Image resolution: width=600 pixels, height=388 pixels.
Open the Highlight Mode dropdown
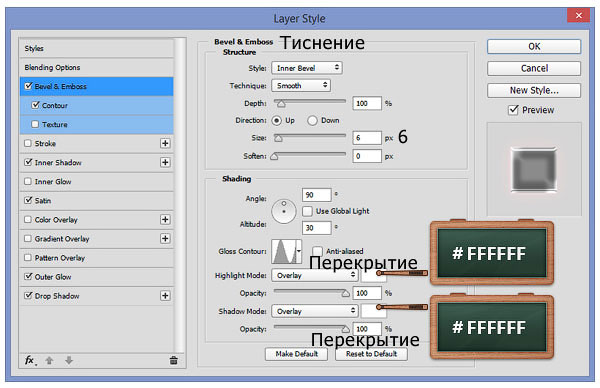[x=315, y=275]
